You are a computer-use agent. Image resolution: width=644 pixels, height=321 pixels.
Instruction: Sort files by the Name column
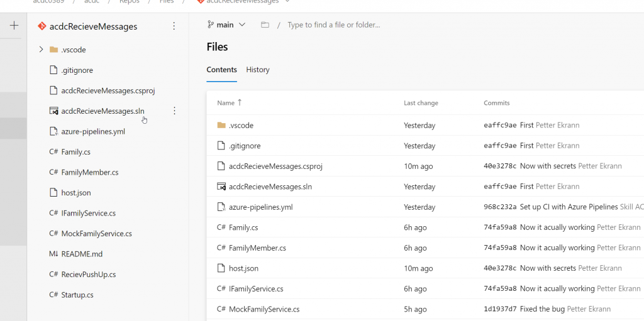point(230,102)
